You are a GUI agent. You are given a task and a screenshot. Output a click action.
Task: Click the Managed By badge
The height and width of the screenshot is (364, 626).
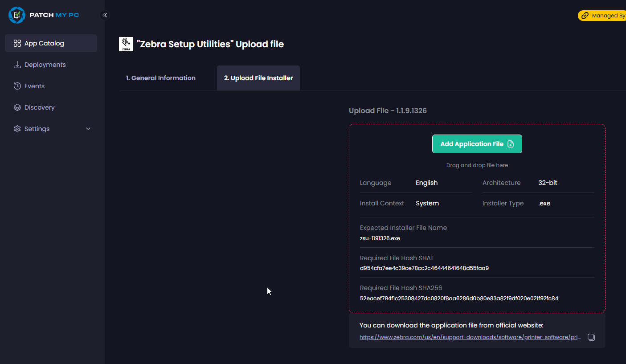coord(602,16)
